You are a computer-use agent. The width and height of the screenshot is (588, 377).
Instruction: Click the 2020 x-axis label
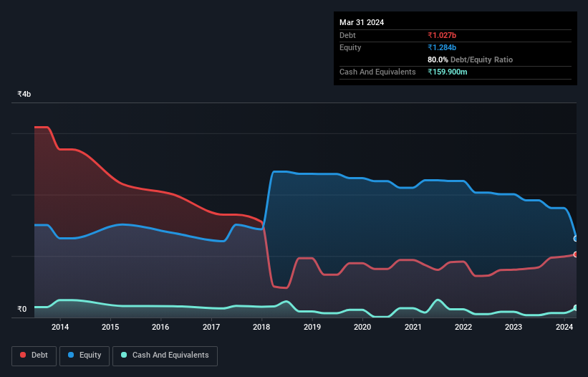(x=362, y=327)
